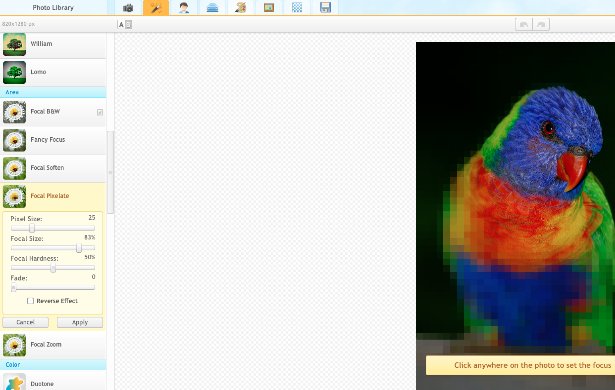The height and width of the screenshot is (390, 615).
Task: Click the Fade value 0
Action: click(x=93, y=277)
